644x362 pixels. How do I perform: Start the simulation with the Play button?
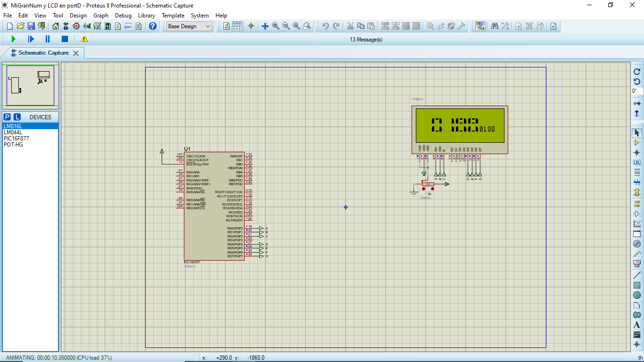pos(13,39)
